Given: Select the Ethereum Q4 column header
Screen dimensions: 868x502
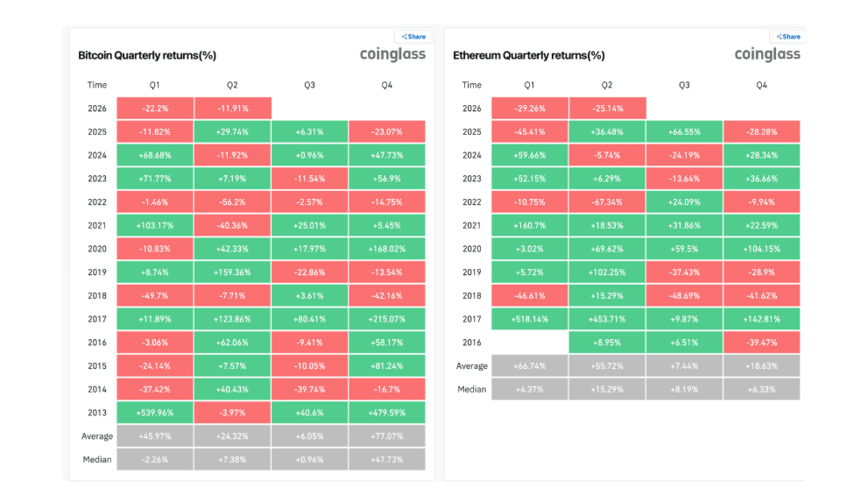Looking at the screenshot, I should (x=762, y=85).
